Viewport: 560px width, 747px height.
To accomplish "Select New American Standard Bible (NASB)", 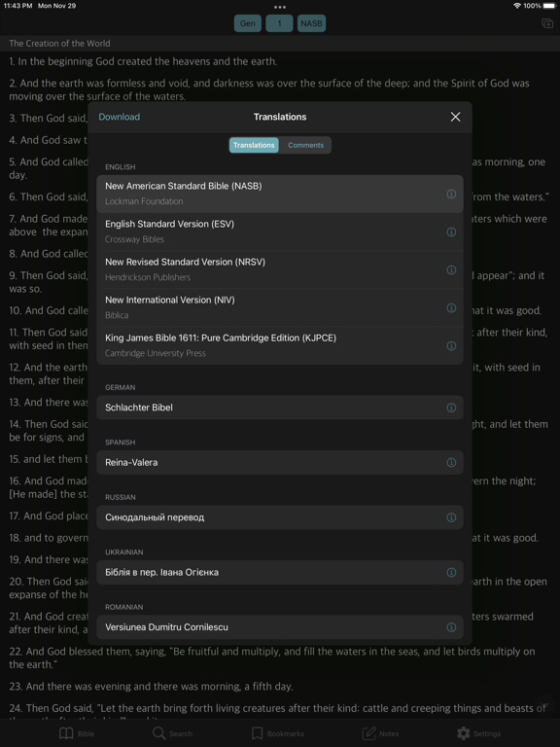I will pyautogui.click(x=280, y=194).
